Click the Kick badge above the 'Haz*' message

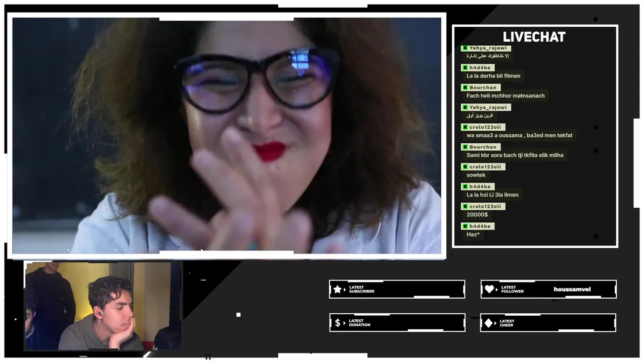[465, 226]
